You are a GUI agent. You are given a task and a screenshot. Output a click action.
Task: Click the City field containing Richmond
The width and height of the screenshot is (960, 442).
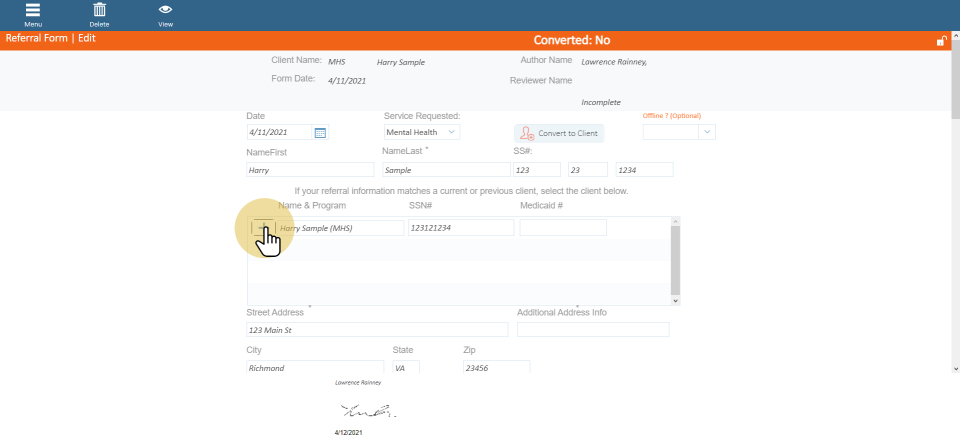click(314, 367)
